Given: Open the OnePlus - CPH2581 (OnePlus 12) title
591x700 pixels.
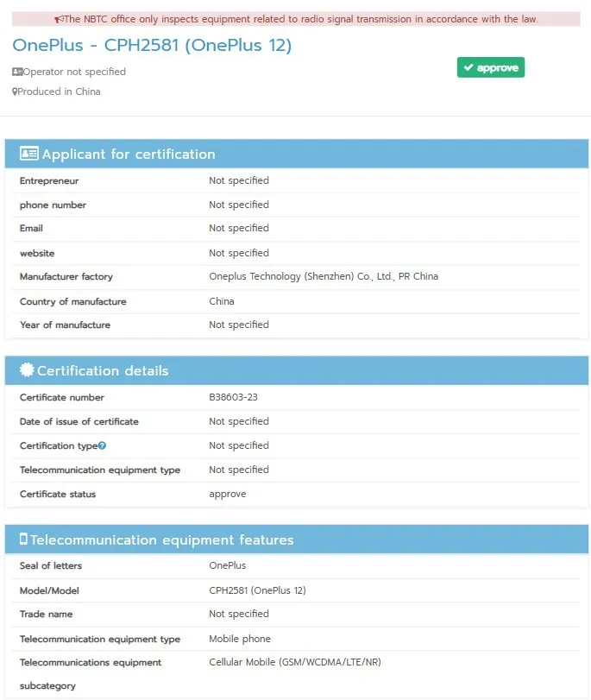Looking at the screenshot, I should tap(152, 46).
